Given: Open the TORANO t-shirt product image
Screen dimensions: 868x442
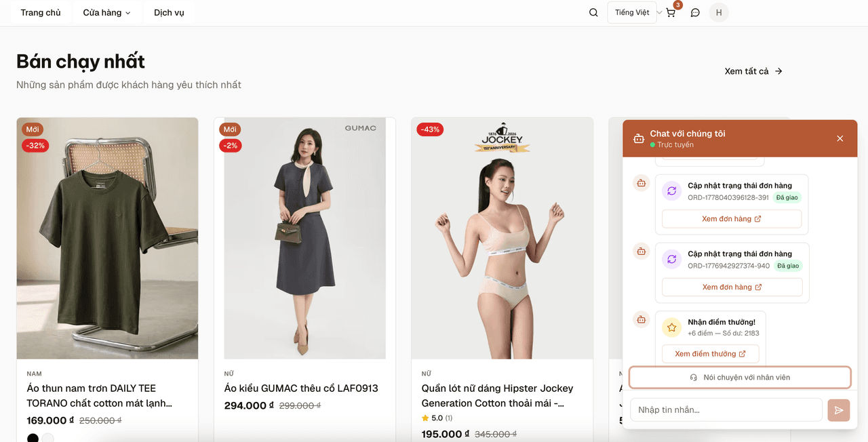Looking at the screenshot, I should tap(108, 239).
